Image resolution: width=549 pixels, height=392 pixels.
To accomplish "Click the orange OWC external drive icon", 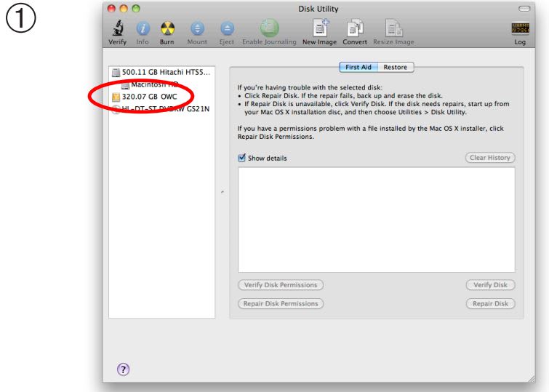I will pyautogui.click(x=116, y=97).
